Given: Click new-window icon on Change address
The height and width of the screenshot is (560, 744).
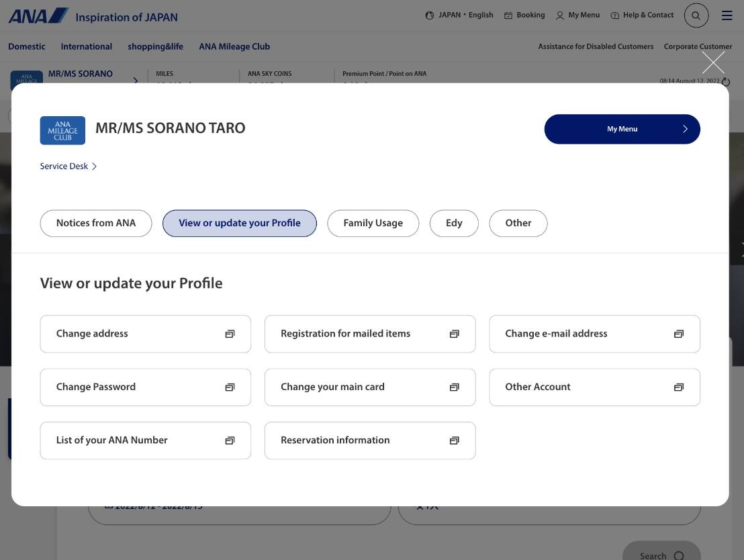Looking at the screenshot, I should point(230,334).
